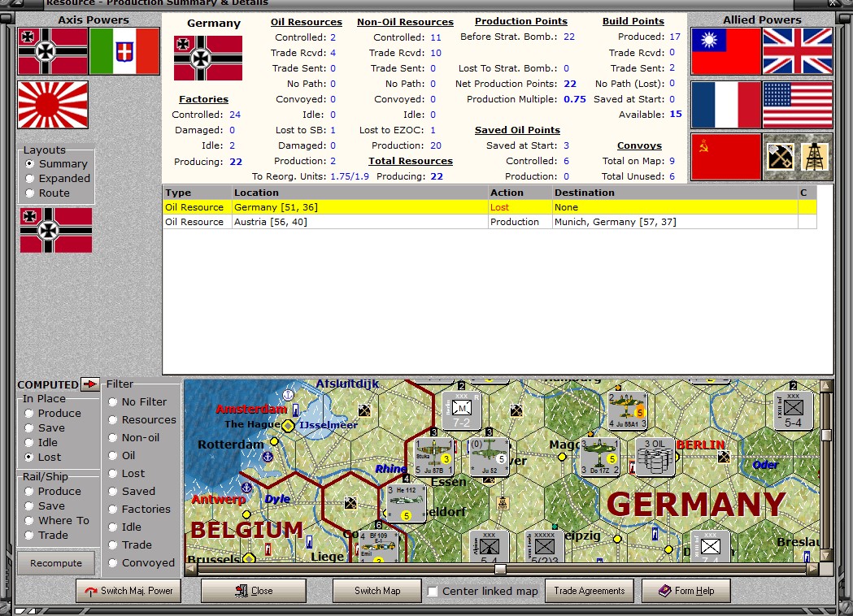This screenshot has width=853, height=616.
Task: Choose the Route layout option
Action: tap(48, 193)
